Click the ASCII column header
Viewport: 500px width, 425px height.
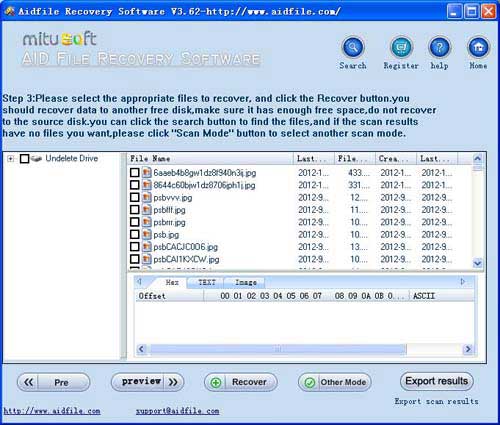442,296
